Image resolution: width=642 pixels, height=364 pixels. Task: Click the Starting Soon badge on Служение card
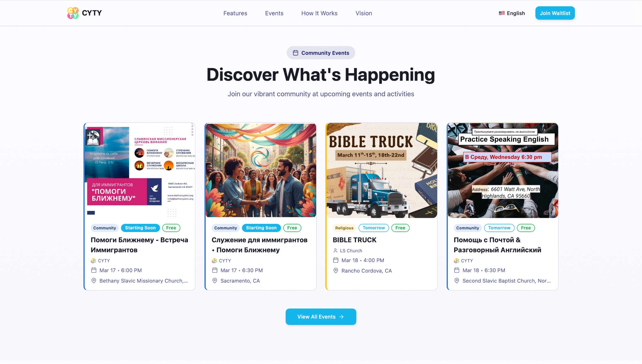[x=261, y=228]
